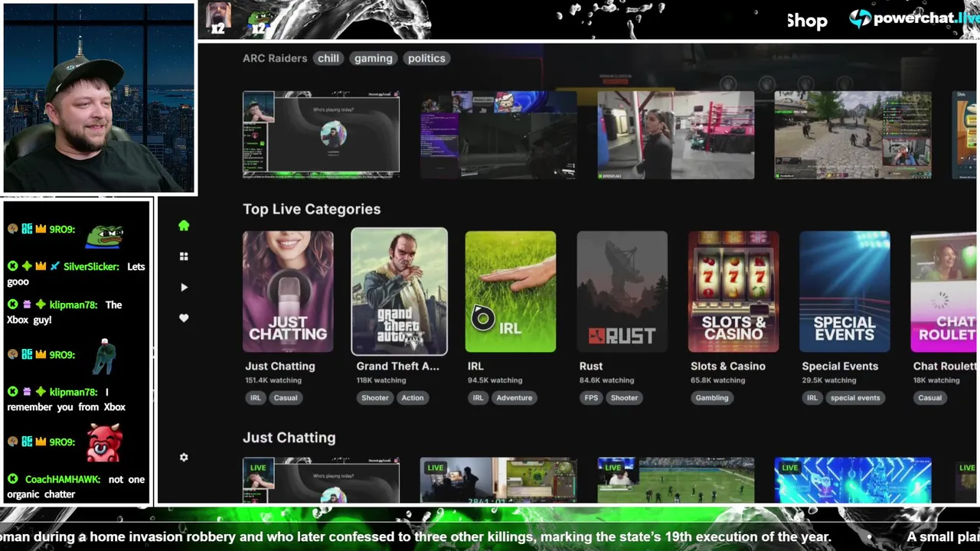Open the Who's playing today stream thumbnail
The height and width of the screenshot is (551, 980).
click(x=321, y=135)
